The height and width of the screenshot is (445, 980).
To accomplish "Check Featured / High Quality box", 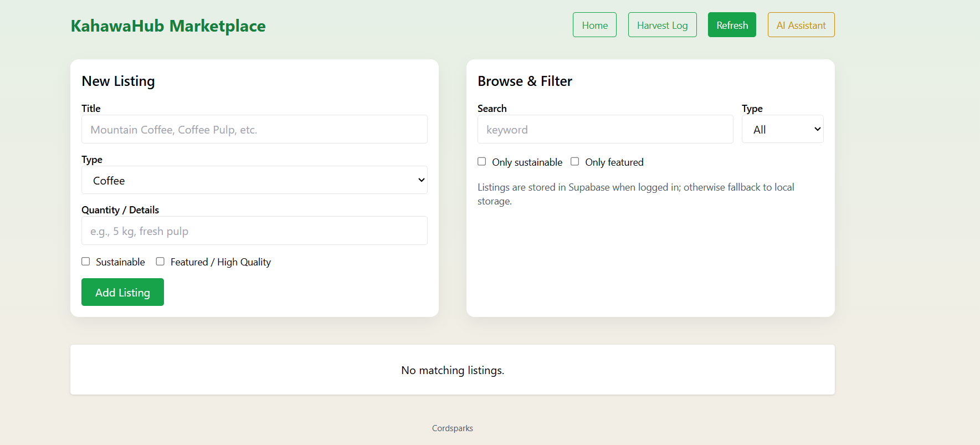I will 160,262.
